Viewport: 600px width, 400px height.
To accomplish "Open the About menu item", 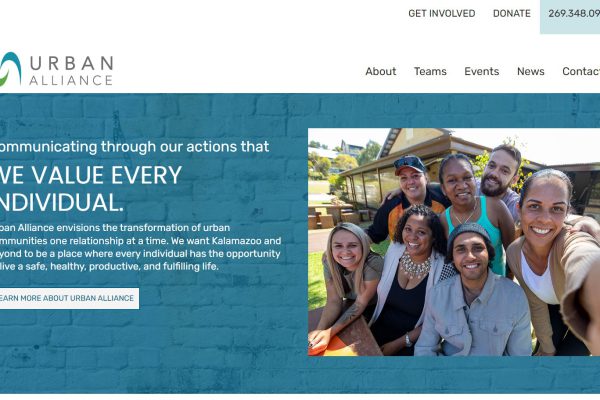I will pos(380,71).
